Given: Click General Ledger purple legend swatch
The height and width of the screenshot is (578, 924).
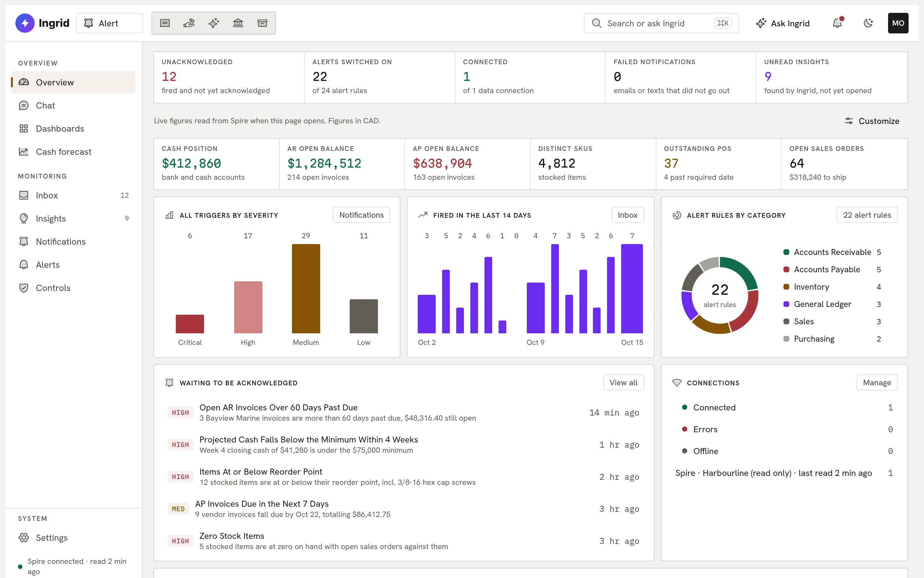Looking at the screenshot, I should click(786, 304).
